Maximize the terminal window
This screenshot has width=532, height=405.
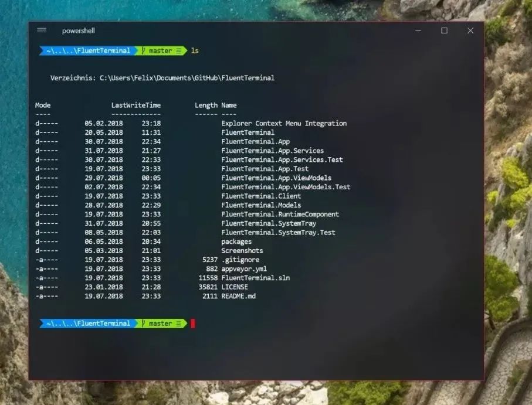tap(444, 30)
